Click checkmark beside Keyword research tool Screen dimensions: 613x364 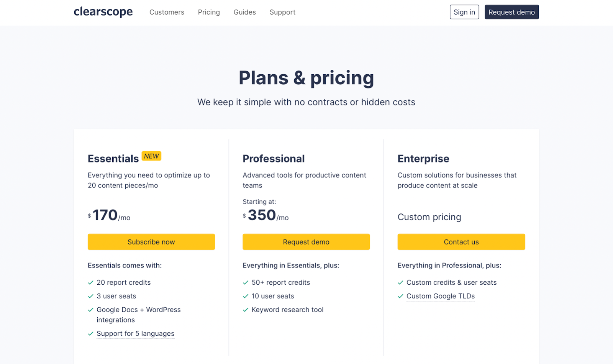point(246,310)
